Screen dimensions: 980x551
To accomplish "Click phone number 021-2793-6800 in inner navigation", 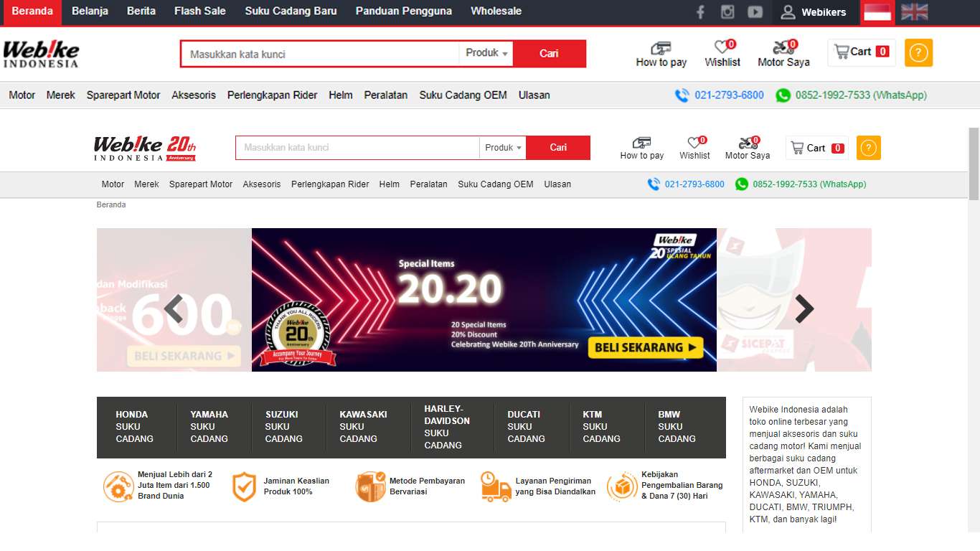I will (686, 184).
